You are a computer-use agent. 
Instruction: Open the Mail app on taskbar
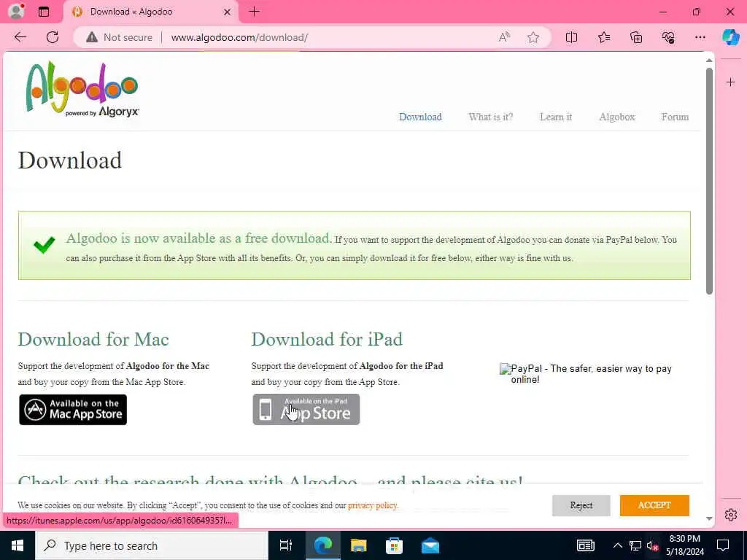point(430,545)
